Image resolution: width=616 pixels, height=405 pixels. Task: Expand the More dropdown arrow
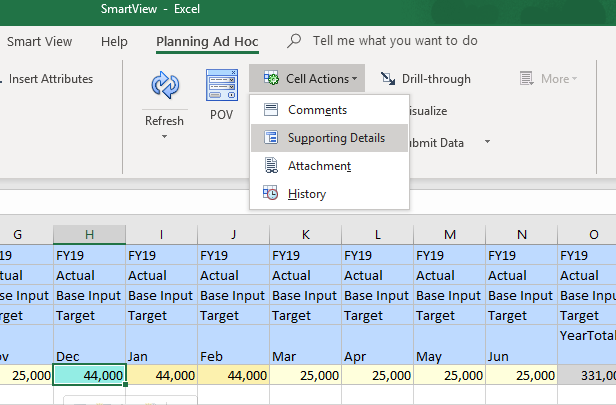[574, 79]
